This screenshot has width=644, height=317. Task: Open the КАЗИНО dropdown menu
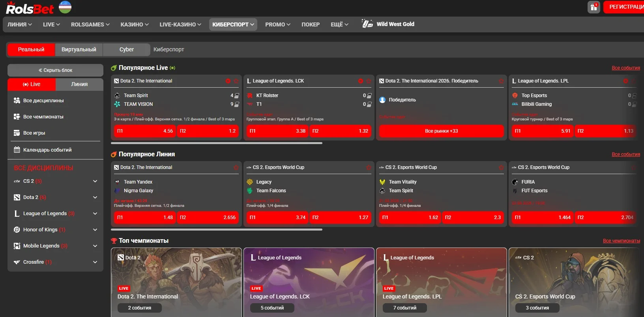click(135, 24)
